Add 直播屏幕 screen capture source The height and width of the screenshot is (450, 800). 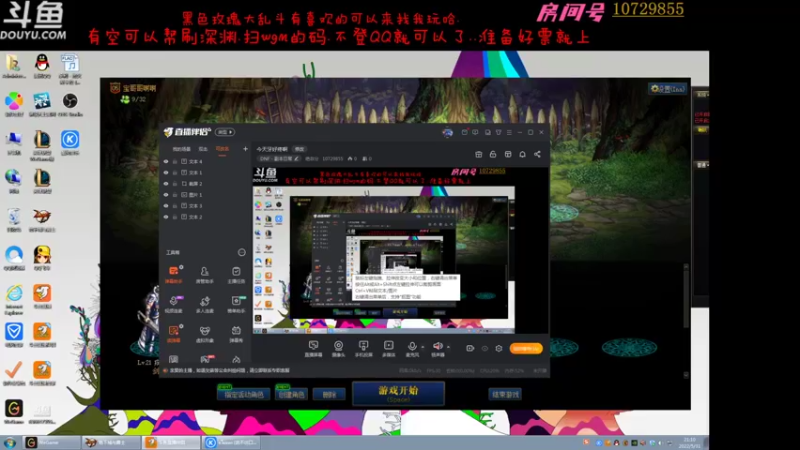pyautogui.click(x=313, y=348)
